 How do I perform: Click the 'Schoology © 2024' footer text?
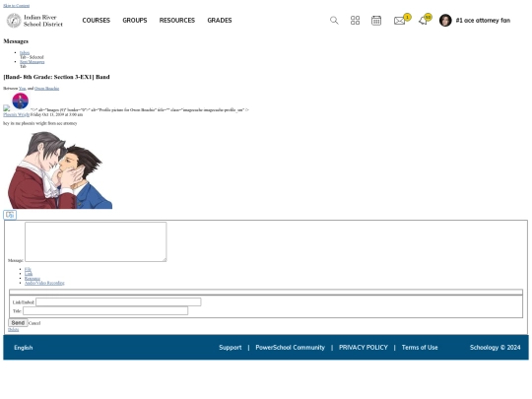point(495,348)
